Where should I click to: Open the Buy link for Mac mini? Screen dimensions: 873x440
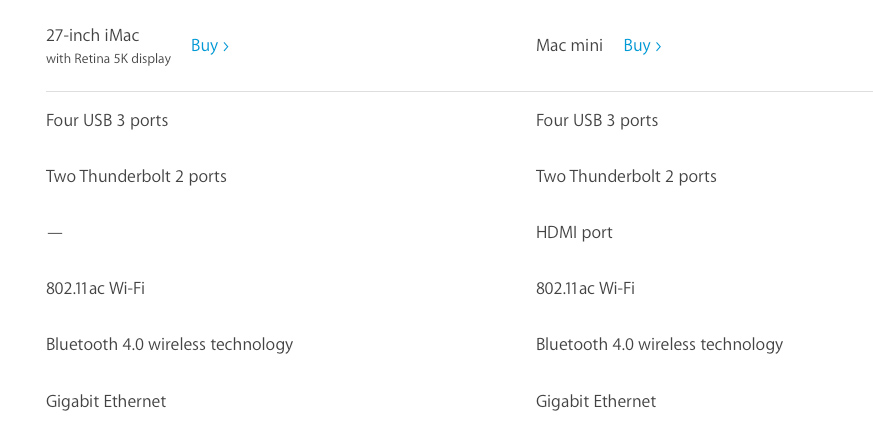642,46
